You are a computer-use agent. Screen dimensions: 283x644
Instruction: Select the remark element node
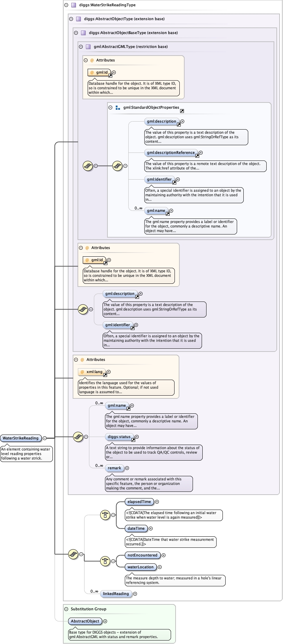(x=114, y=468)
